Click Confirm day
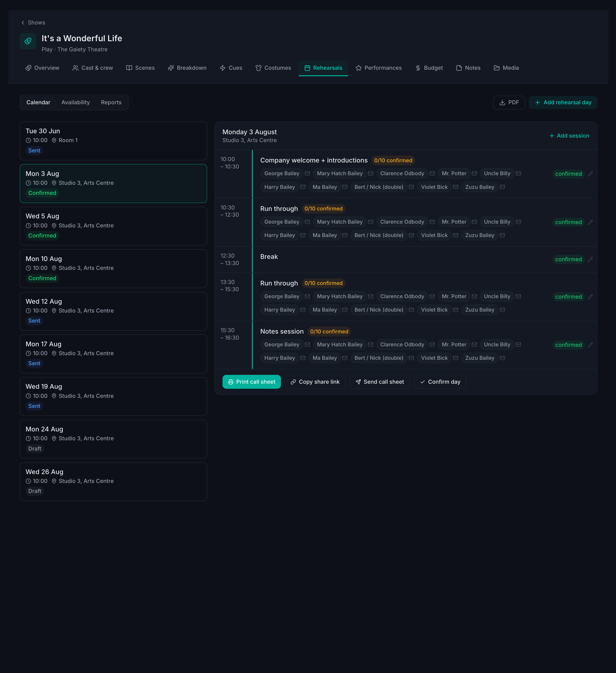 click(440, 382)
